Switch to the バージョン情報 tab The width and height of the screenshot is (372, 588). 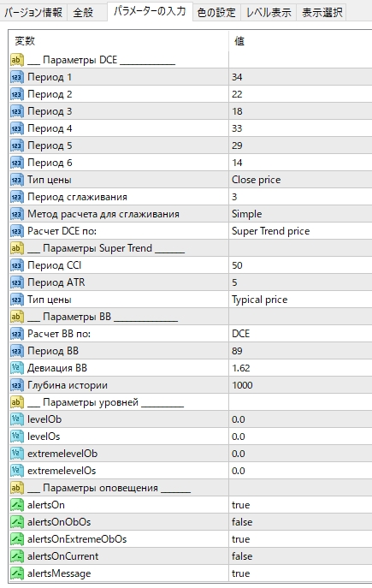pos(33,12)
